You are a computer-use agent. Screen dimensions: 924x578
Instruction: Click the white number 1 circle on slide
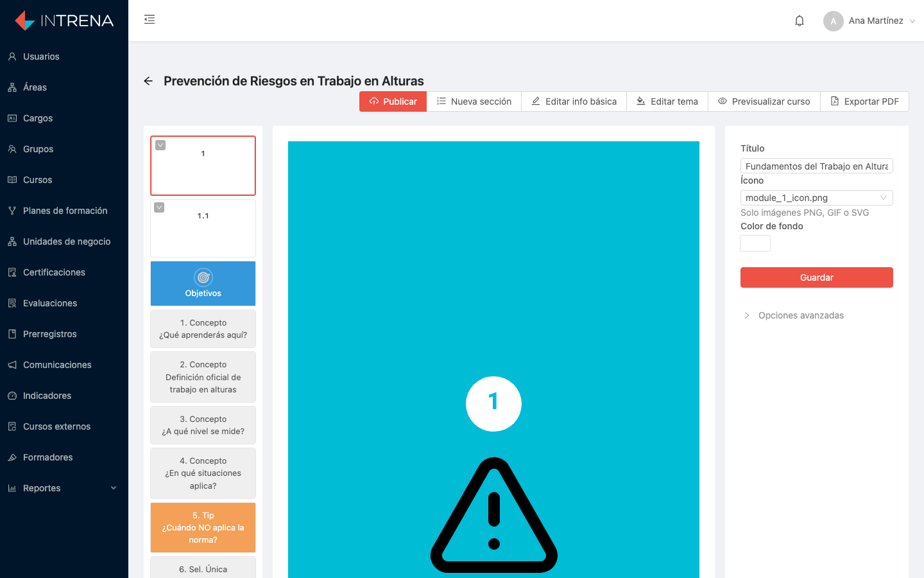click(x=493, y=404)
